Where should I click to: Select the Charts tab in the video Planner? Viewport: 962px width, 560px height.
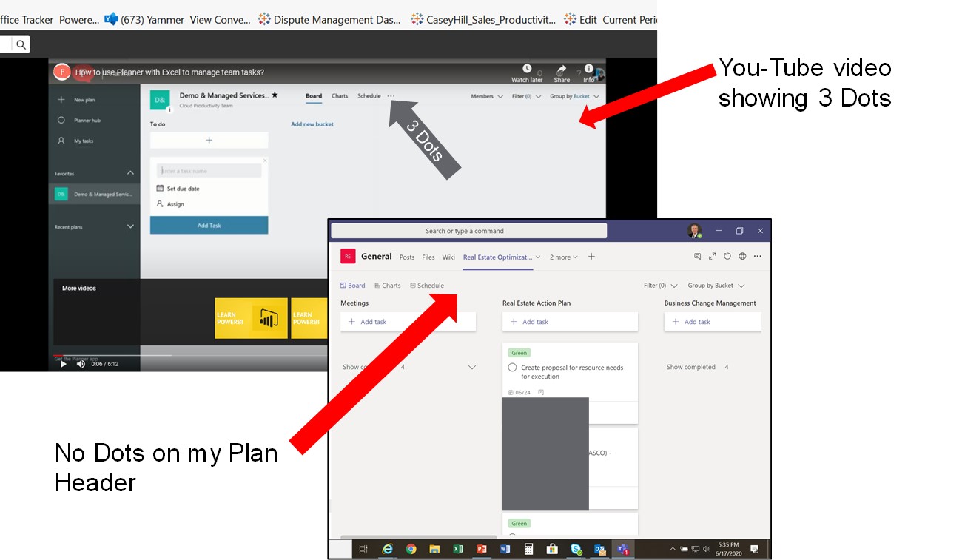pyautogui.click(x=340, y=96)
